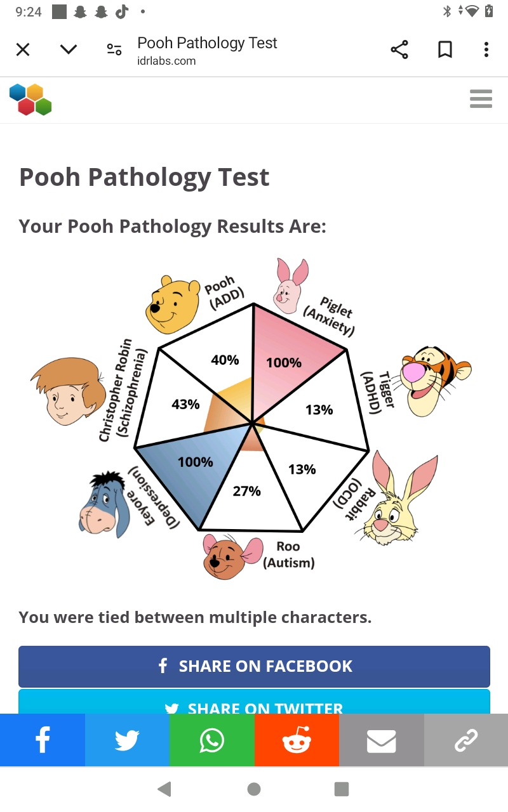
Task: Bookmark this page
Action: [445, 49]
